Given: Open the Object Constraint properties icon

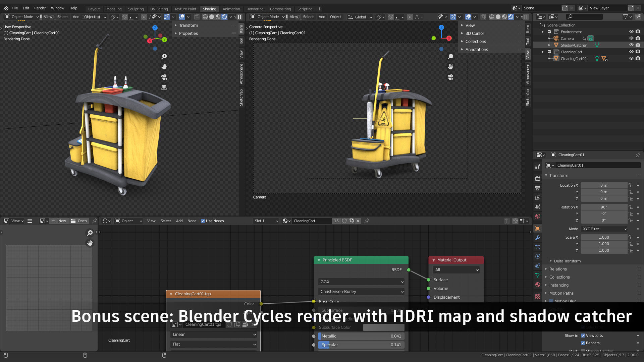Looking at the screenshot, I should point(538,266).
